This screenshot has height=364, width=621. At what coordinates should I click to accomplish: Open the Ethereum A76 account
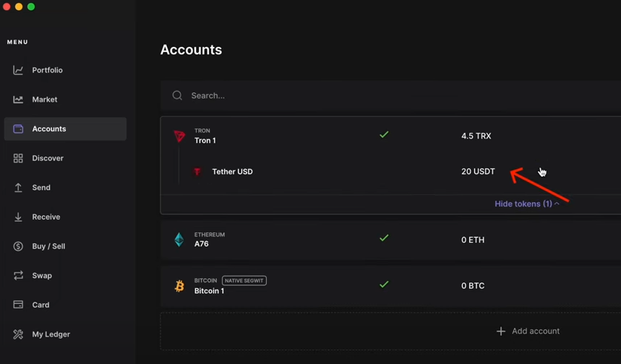tap(202, 240)
